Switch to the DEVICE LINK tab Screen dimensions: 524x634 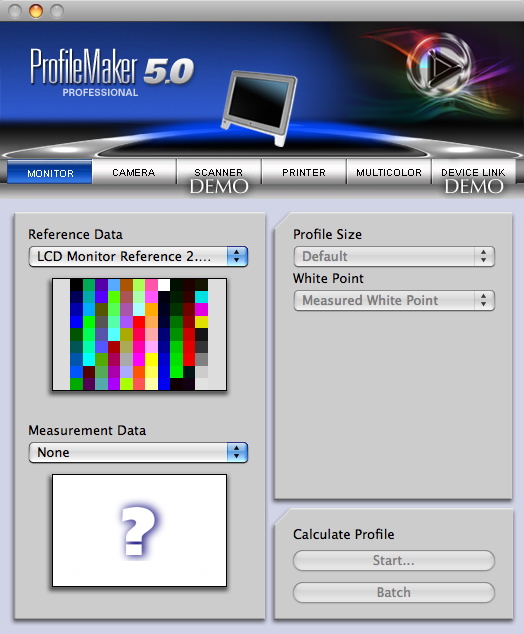pos(473,173)
